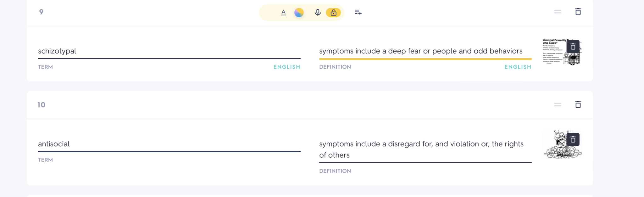
Task: Click the card number 10 label
Action: click(x=41, y=105)
